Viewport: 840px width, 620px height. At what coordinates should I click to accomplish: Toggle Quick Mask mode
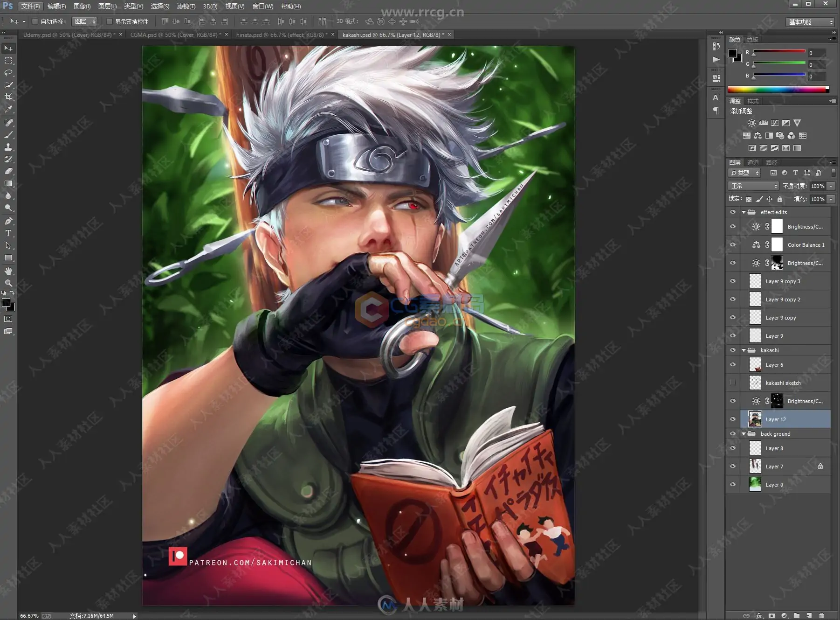8,319
